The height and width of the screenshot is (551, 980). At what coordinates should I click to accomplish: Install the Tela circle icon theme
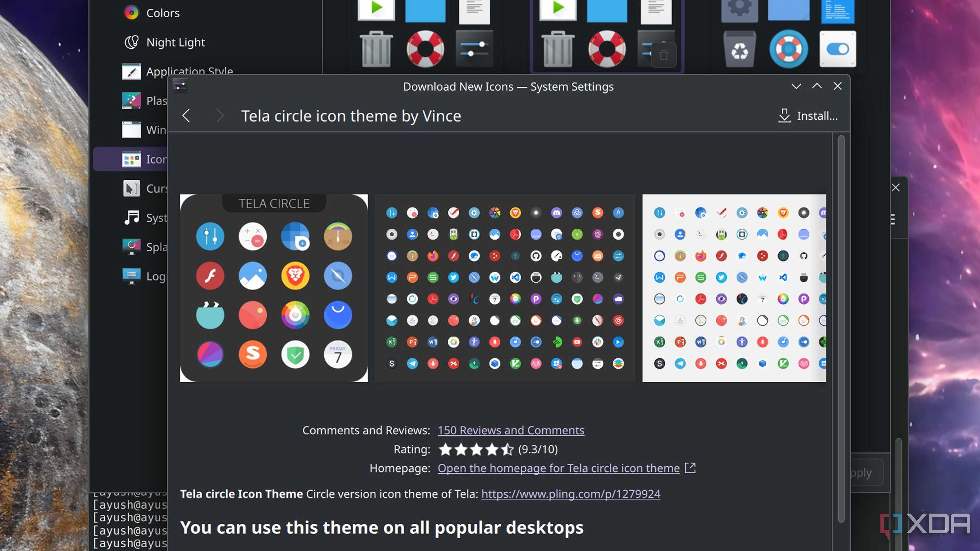[808, 116]
